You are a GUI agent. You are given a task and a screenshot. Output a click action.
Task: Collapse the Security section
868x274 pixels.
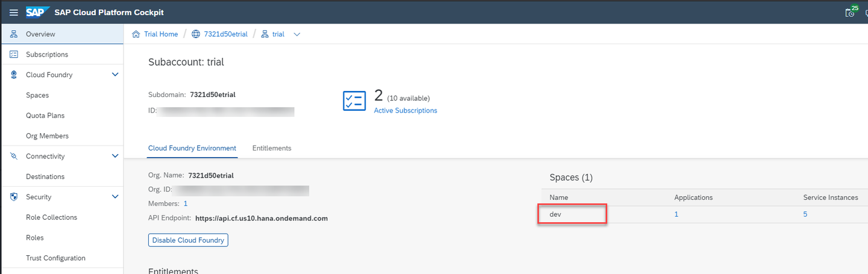pyautogui.click(x=116, y=197)
